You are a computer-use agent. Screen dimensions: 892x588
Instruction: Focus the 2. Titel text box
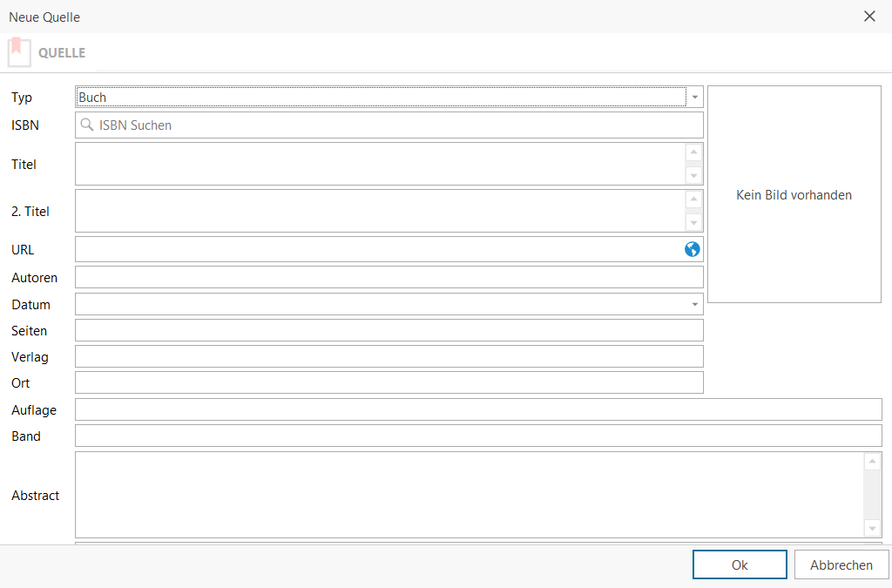(x=380, y=211)
